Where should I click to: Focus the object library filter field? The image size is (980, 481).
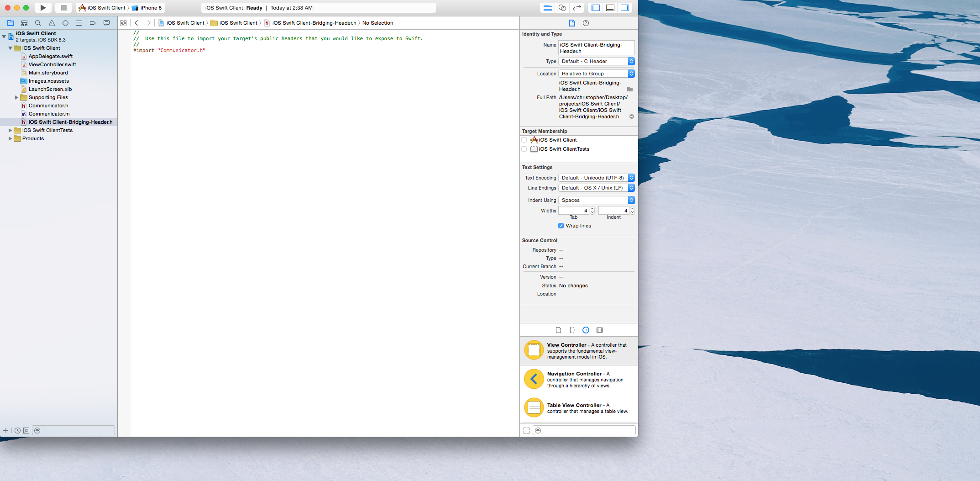click(584, 430)
